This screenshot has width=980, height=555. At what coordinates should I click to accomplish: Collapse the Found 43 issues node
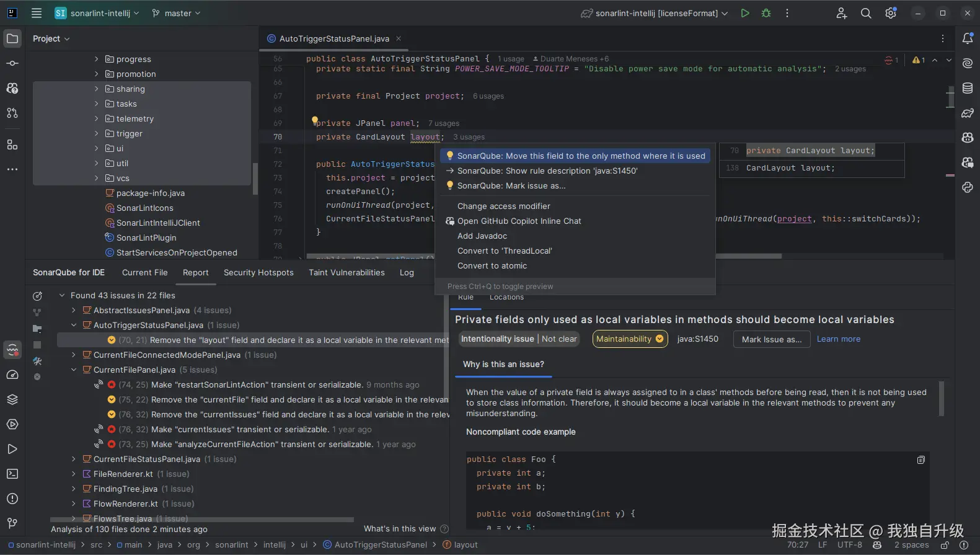[x=62, y=296]
